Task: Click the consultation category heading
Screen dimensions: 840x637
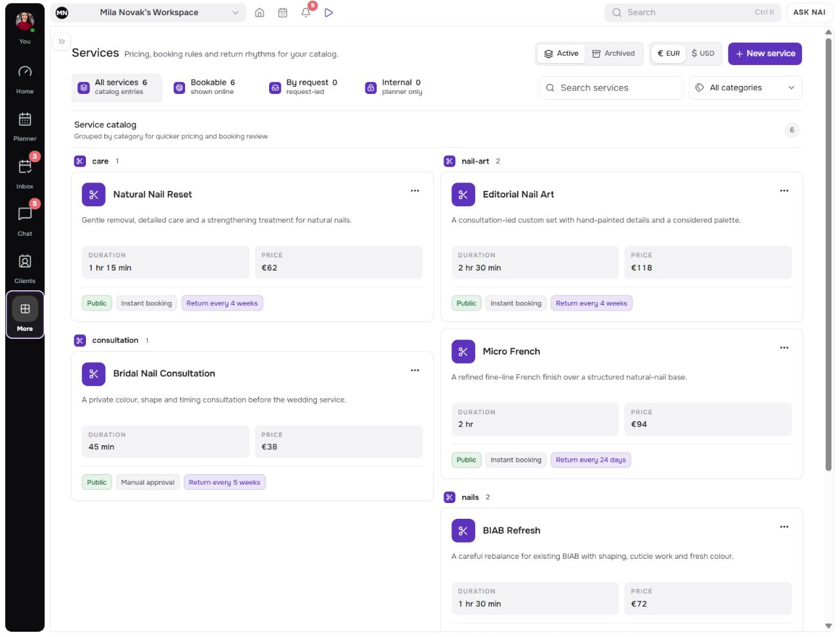Action: click(x=115, y=341)
